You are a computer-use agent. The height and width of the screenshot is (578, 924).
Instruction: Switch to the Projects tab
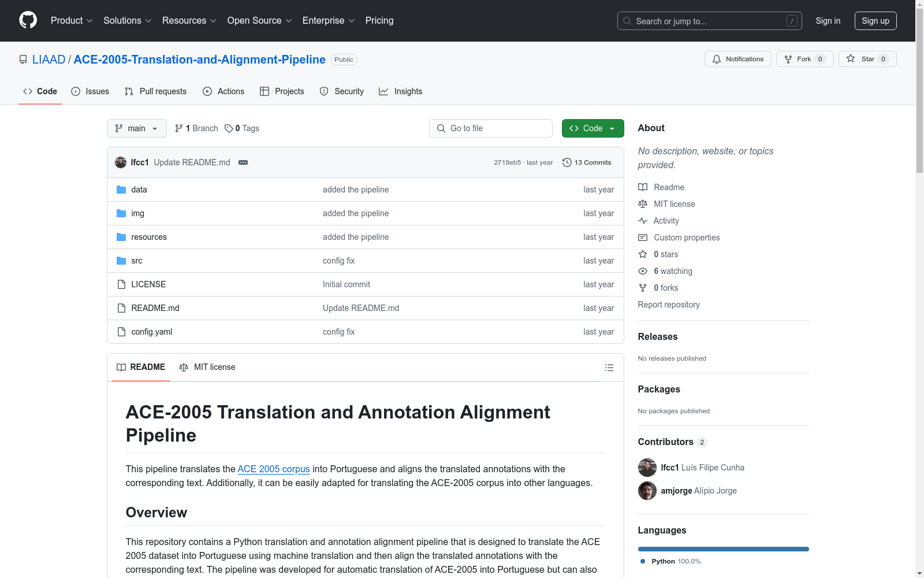pyautogui.click(x=282, y=91)
